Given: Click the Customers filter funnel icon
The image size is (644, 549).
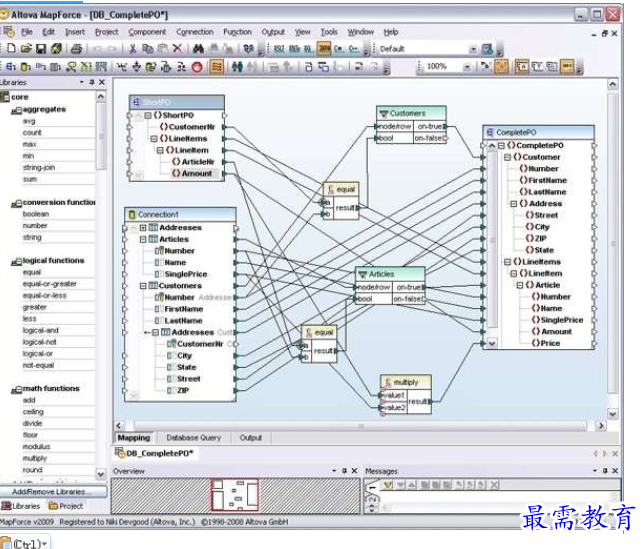Looking at the screenshot, I should [384, 113].
